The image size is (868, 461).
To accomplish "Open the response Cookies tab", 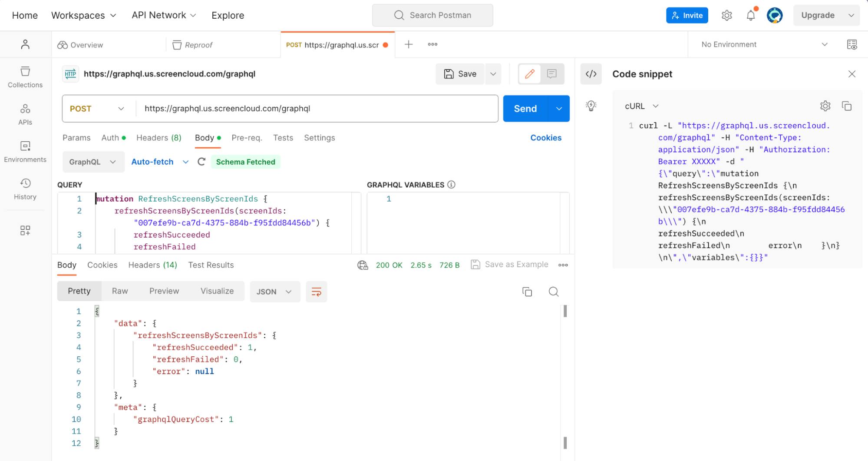I will 102,265.
